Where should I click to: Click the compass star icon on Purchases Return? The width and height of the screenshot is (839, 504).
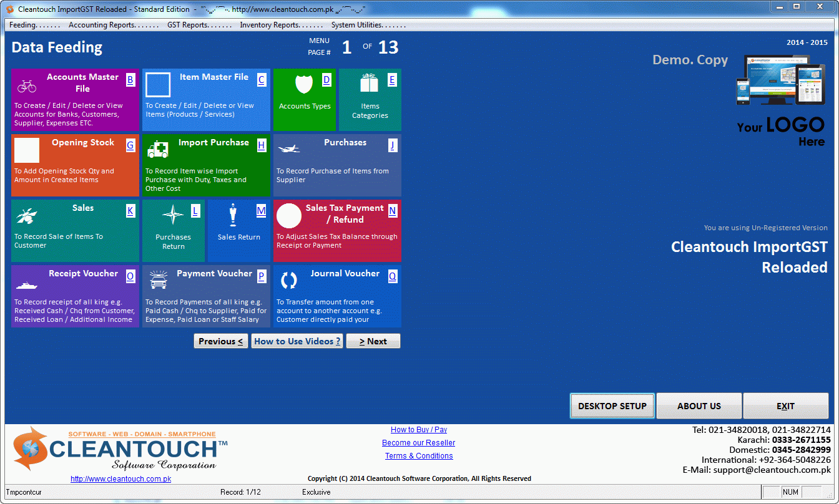[173, 215]
